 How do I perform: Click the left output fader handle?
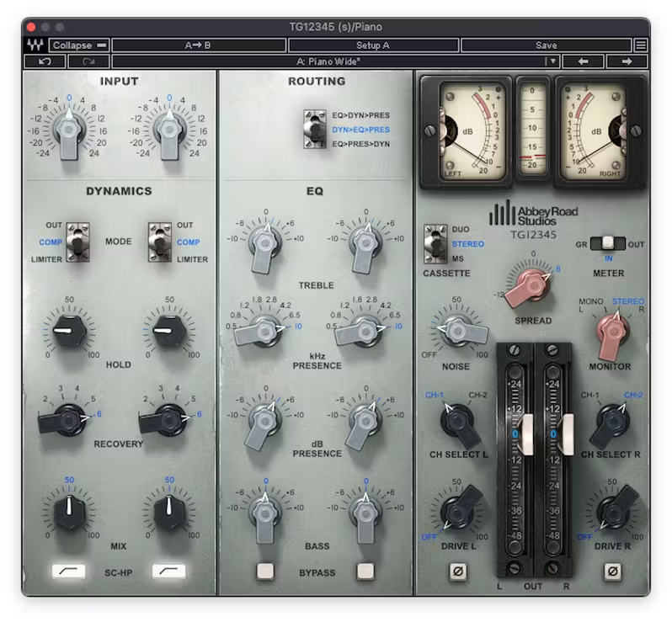coord(525,434)
